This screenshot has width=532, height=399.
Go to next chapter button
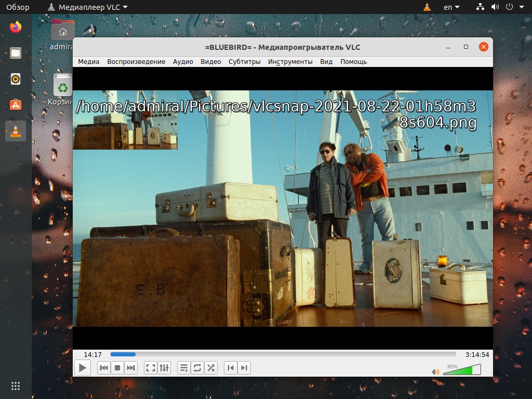coord(244,368)
